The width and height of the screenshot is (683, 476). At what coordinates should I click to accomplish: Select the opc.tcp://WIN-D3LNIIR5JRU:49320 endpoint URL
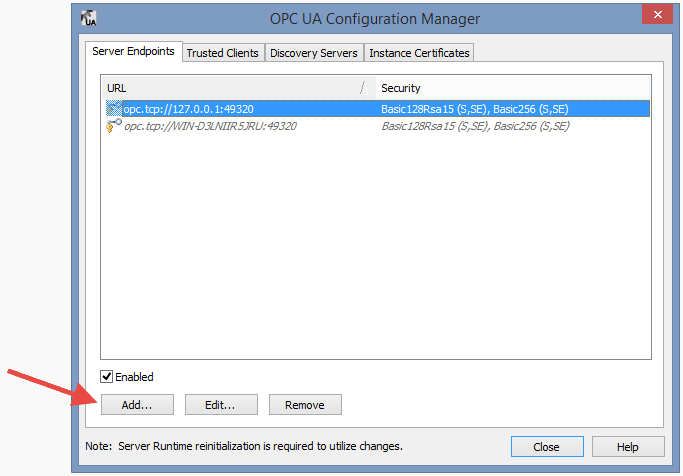tap(210, 126)
